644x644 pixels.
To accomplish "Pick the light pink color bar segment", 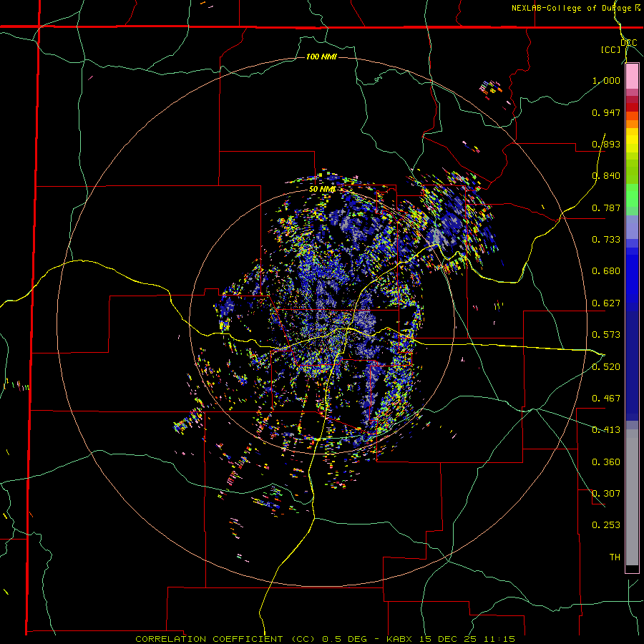I will (632, 77).
